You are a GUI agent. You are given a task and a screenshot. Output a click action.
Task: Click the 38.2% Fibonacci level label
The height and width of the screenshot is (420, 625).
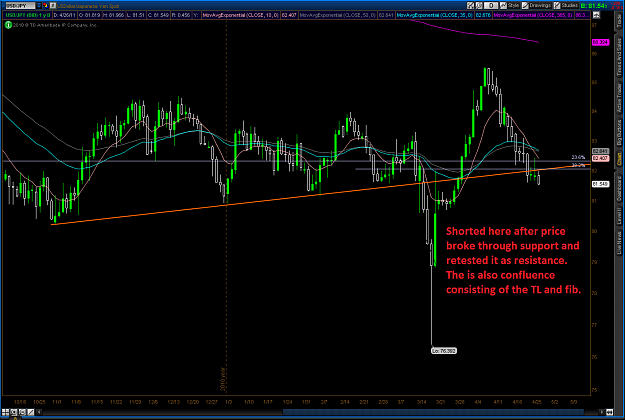pos(578,165)
